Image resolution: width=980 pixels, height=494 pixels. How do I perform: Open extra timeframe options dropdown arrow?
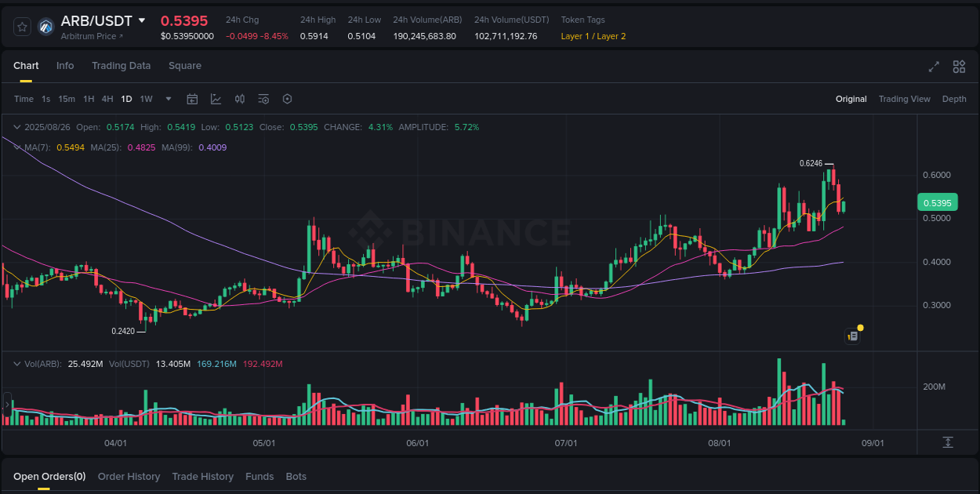(x=168, y=99)
